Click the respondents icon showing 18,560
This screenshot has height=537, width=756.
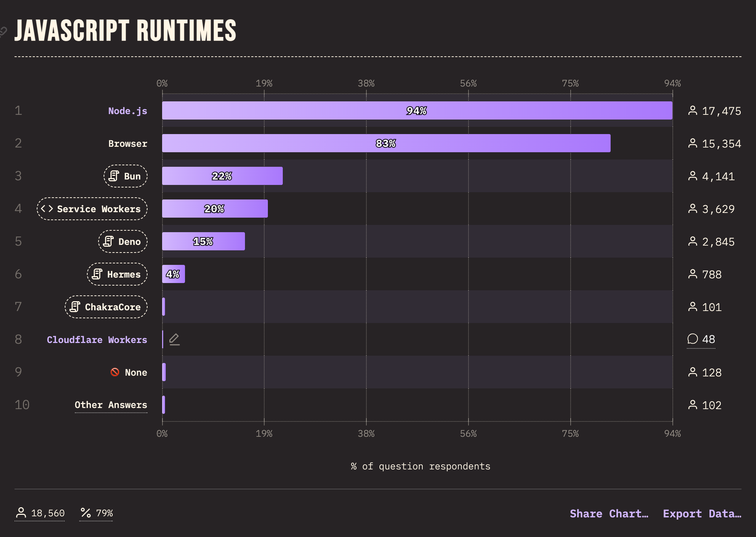tap(21, 513)
